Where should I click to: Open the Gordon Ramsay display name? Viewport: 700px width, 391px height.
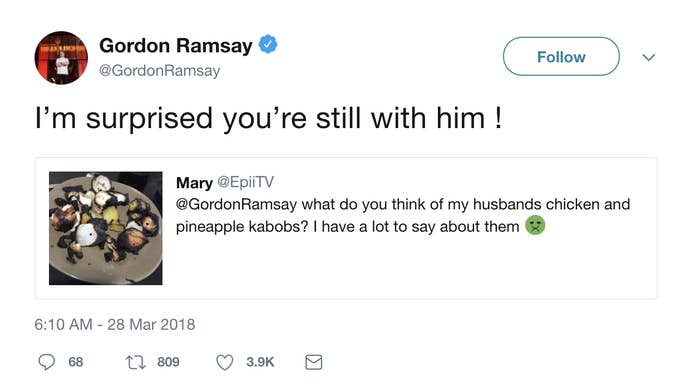coord(175,46)
